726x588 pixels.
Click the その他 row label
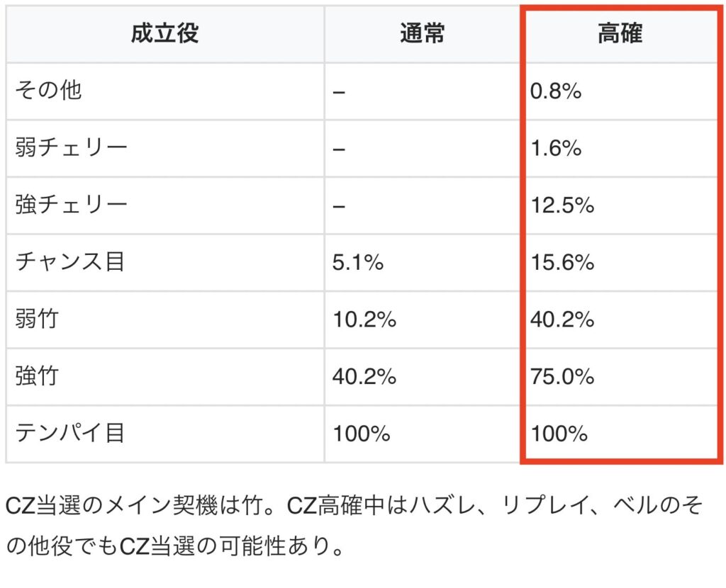pos(49,91)
